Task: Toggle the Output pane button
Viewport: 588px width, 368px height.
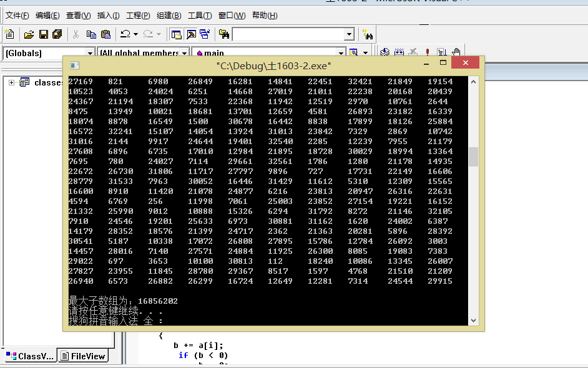Action: [191, 34]
